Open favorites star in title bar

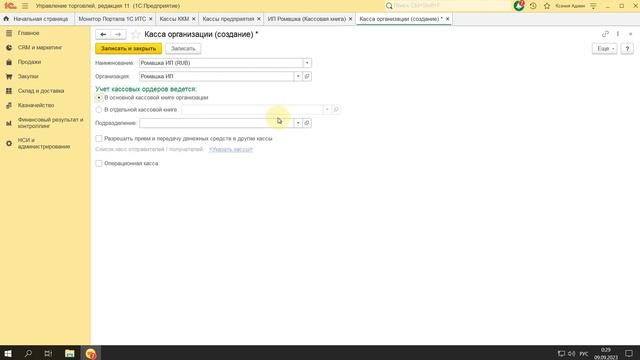[547, 6]
